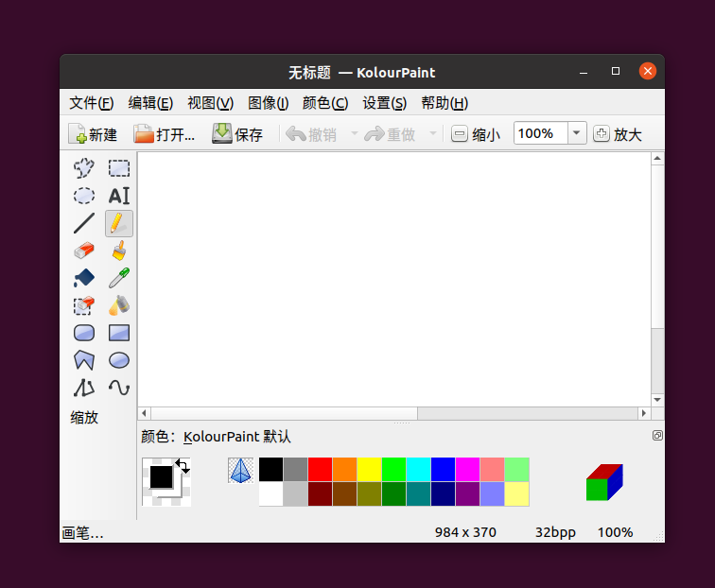The width and height of the screenshot is (715, 588).
Task: Select the Pen tool
Action: click(119, 223)
